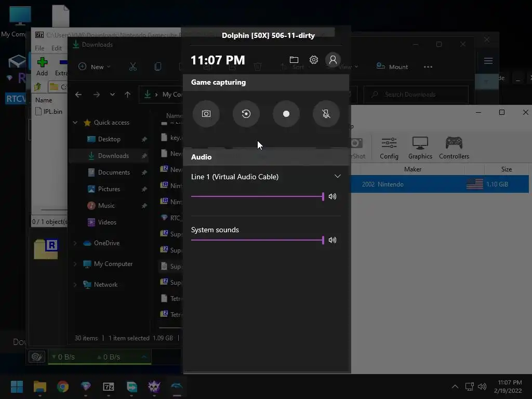Sort Dolphin game list by Size column
The height and width of the screenshot is (399, 532).
tap(506, 169)
